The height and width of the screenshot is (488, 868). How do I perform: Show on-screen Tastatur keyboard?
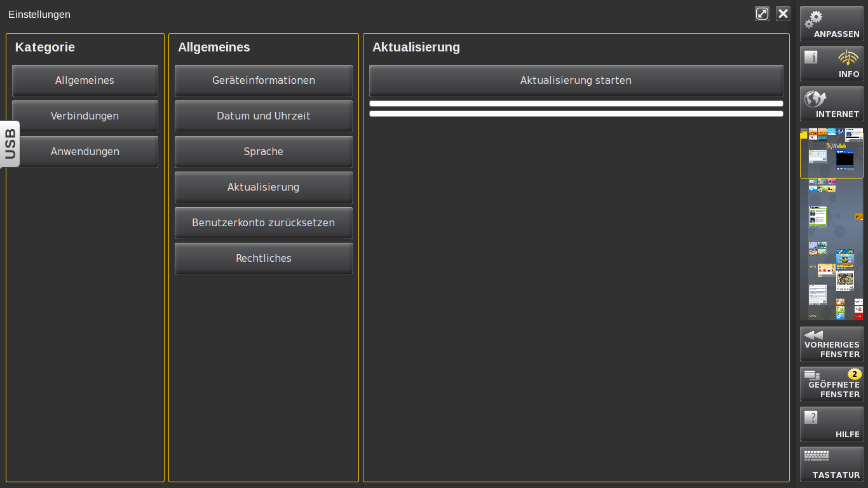831,464
